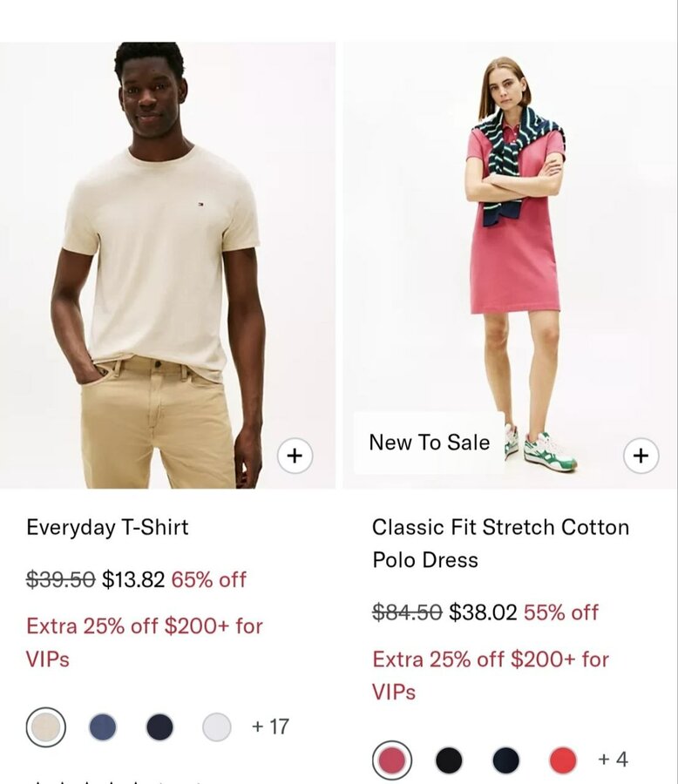This screenshot has width=678, height=784.
Task: Tap T-Shirt VIP extra 25% off offer
Action: pos(144,643)
